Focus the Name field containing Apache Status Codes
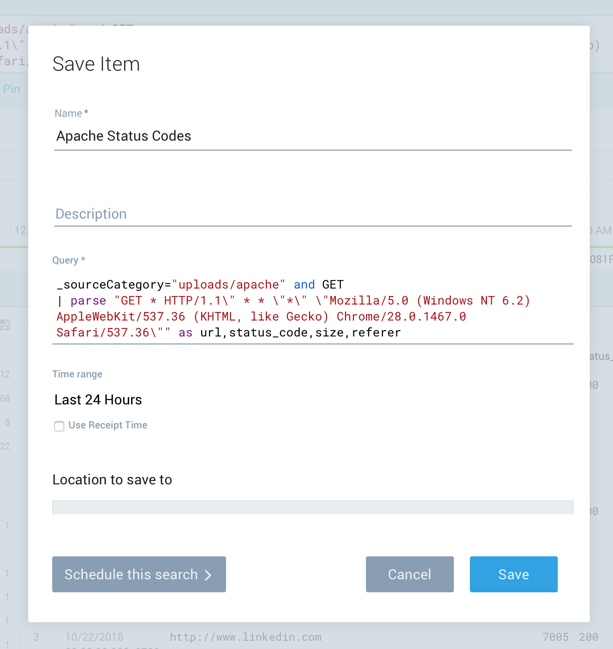The height and width of the screenshot is (649, 613). point(312,136)
